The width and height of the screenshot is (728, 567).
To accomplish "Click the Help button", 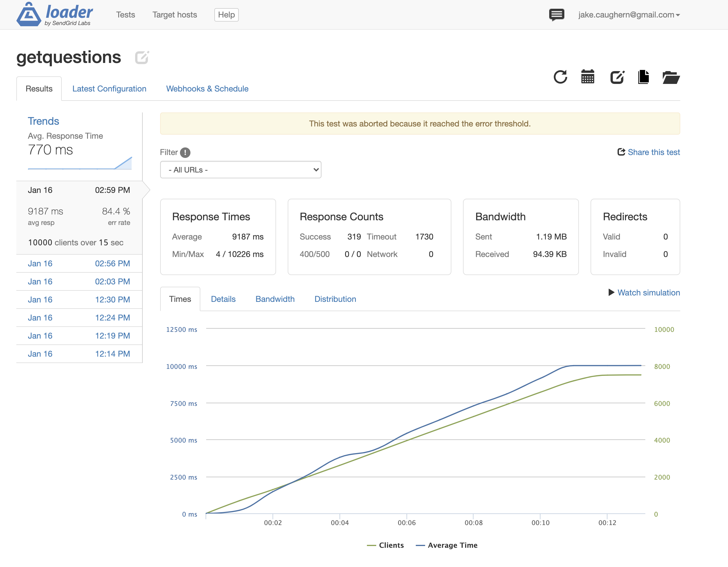I will tap(226, 15).
